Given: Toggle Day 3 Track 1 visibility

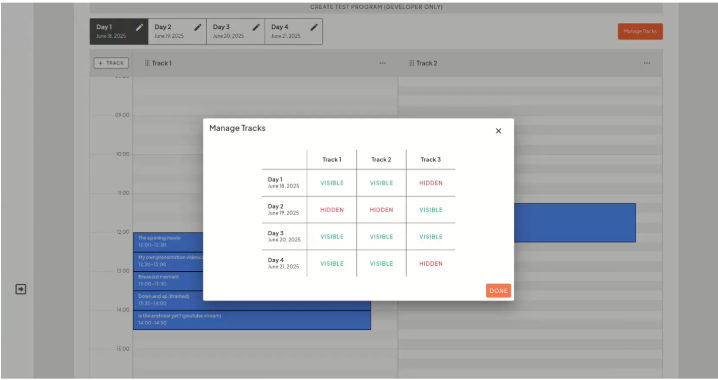Looking at the screenshot, I should [x=332, y=237].
